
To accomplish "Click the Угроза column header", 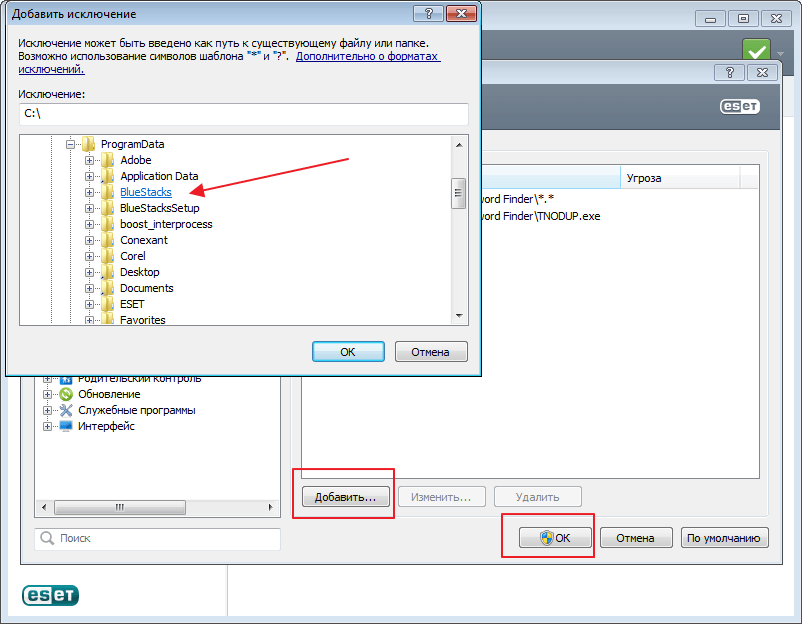I will 680,178.
